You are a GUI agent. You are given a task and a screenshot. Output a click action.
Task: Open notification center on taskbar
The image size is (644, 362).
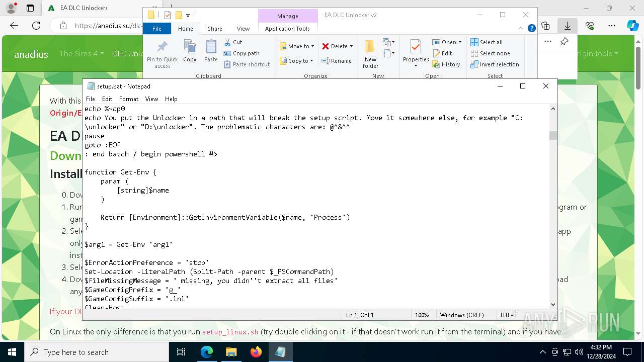tap(627, 352)
